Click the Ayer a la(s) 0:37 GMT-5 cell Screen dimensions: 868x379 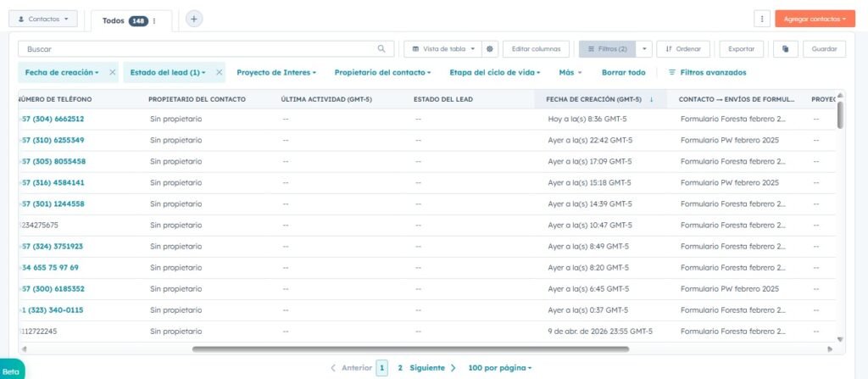point(588,309)
